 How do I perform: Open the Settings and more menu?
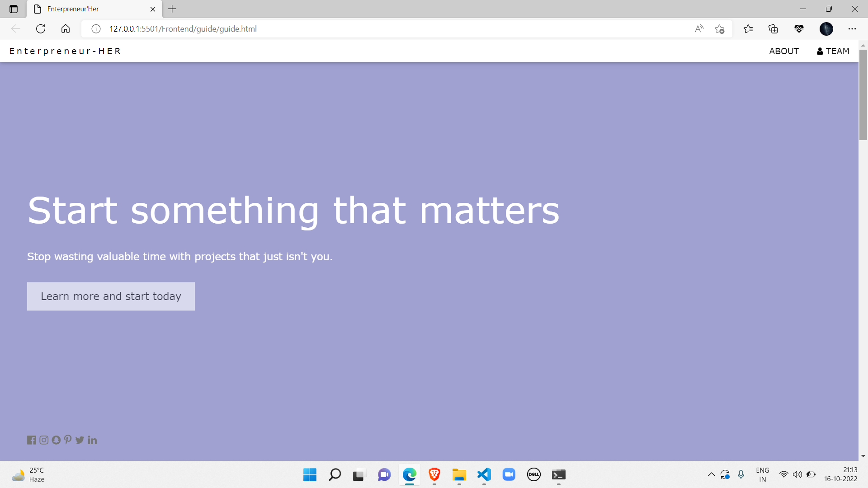[x=852, y=29]
